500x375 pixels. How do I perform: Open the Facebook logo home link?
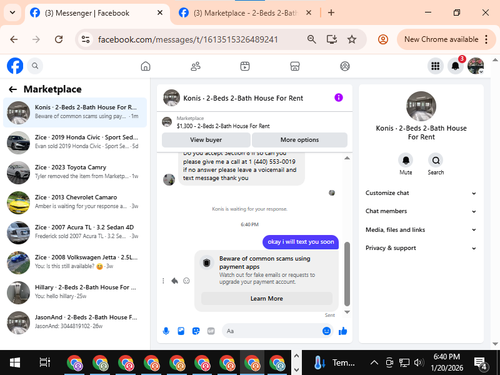15,66
